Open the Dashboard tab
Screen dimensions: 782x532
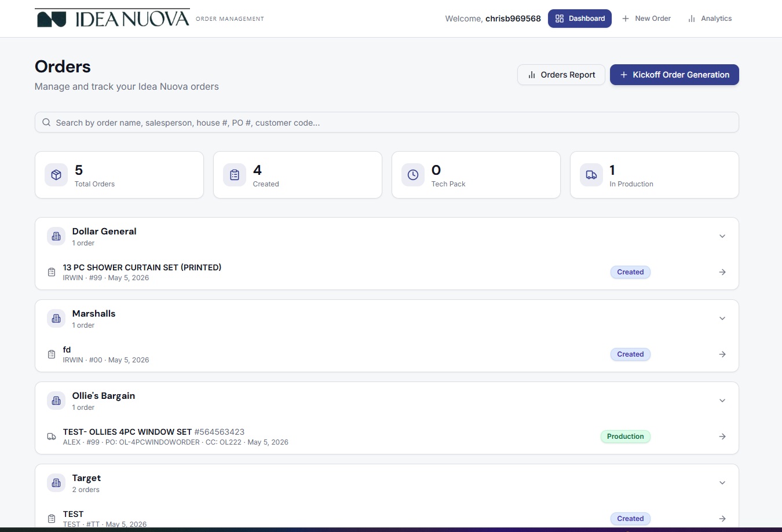point(580,19)
